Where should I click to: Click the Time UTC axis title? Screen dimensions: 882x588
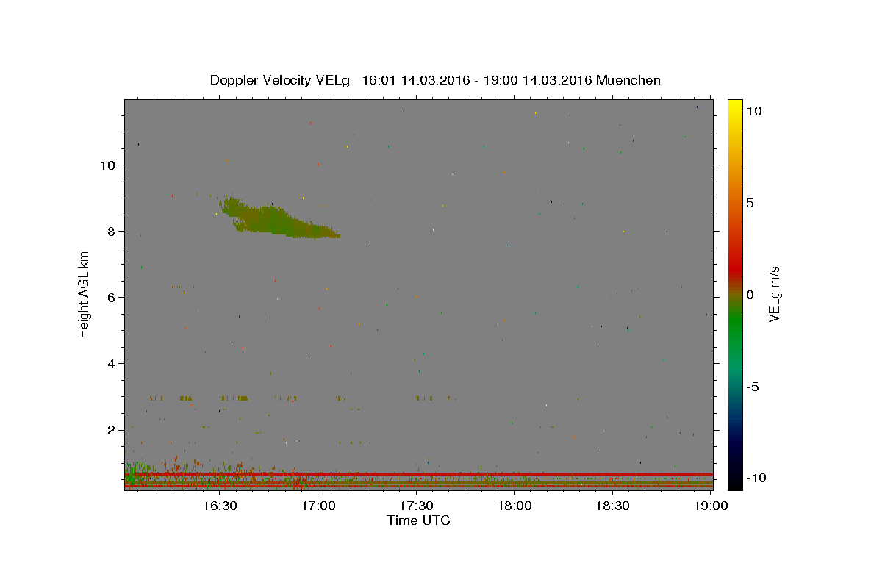418,520
